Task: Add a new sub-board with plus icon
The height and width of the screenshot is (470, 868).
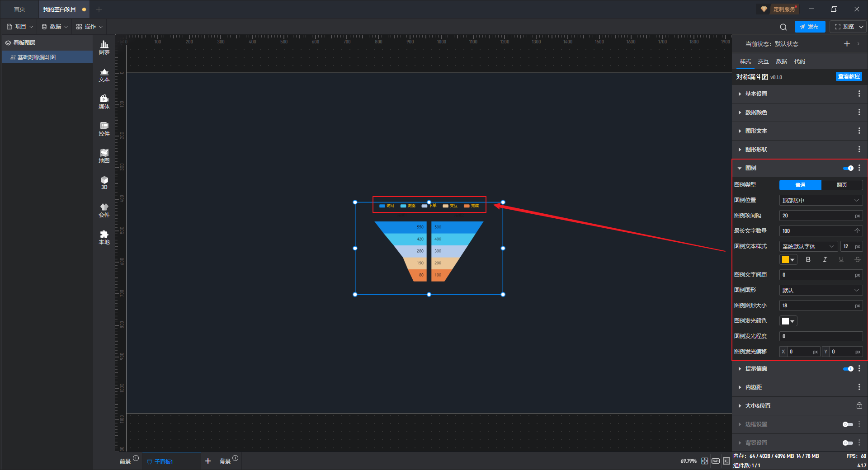Action: pos(208,461)
